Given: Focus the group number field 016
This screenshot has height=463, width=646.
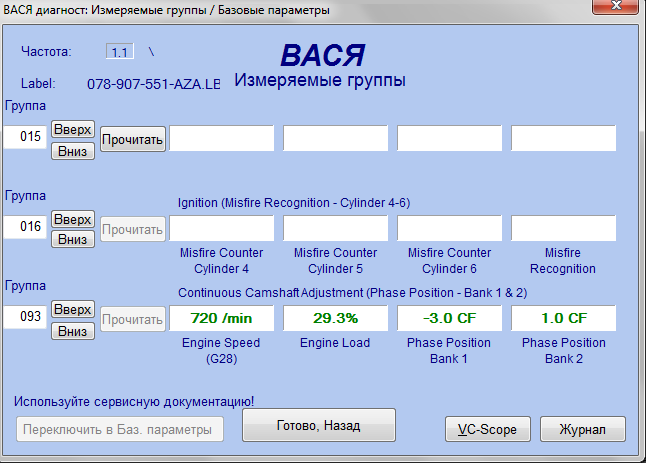Looking at the screenshot, I should coord(25,227).
